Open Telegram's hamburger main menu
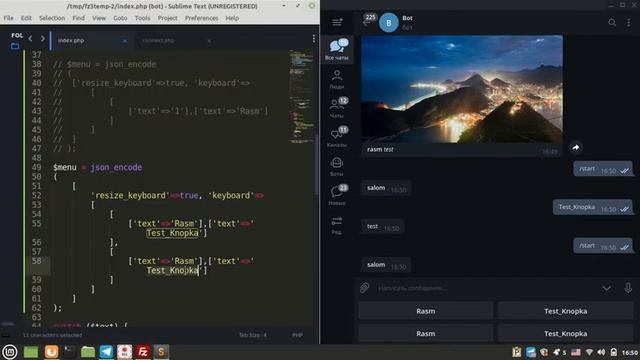Screen dimensions: 640x360 [337, 22]
